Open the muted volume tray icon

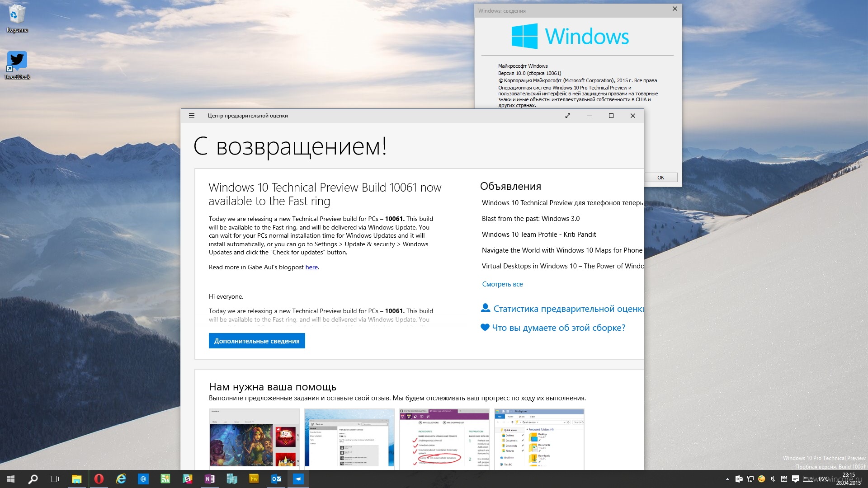click(773, 479)
